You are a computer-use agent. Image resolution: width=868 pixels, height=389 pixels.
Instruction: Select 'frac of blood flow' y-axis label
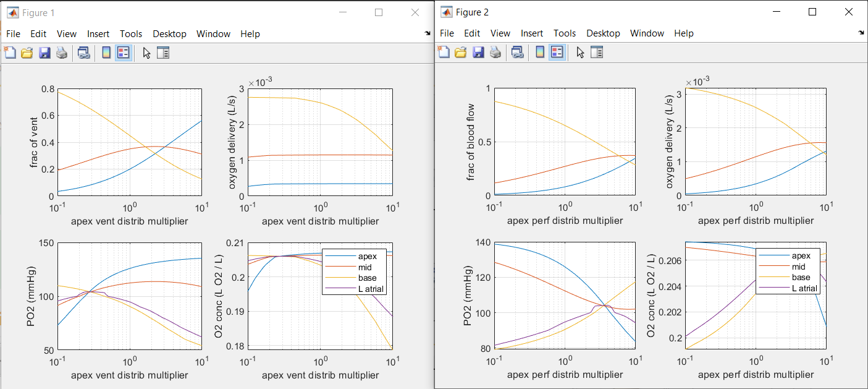click(471, 142)
